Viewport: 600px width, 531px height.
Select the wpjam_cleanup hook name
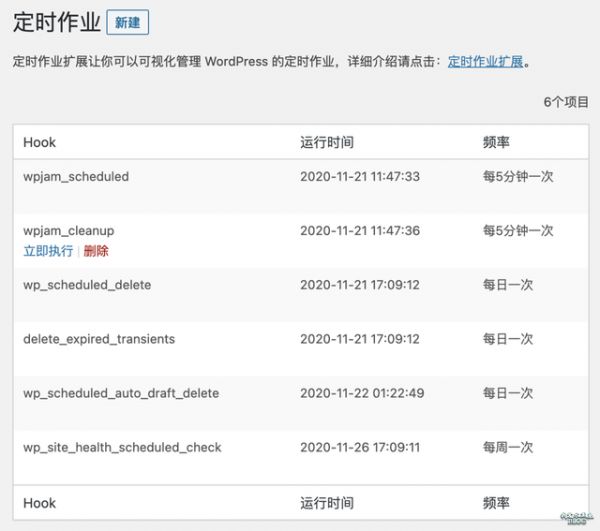pos(68,231)
